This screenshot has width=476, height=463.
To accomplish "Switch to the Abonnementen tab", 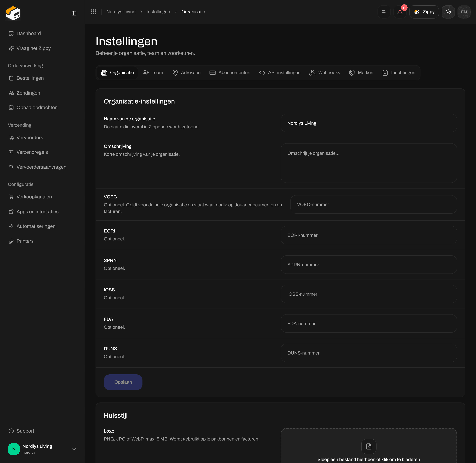I will pyautogui.click(x=230, y=73).
